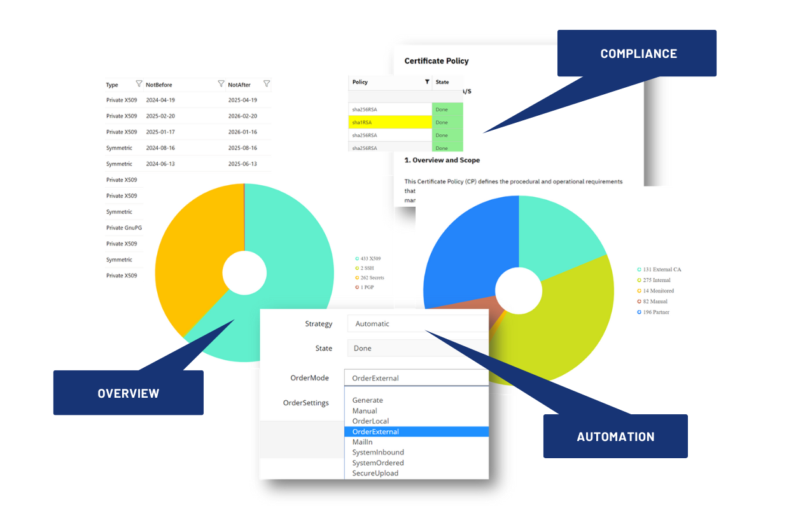Click the filter icon on the Type column
The height and width of the screenshot is (532, 798).
coord(139,84)
